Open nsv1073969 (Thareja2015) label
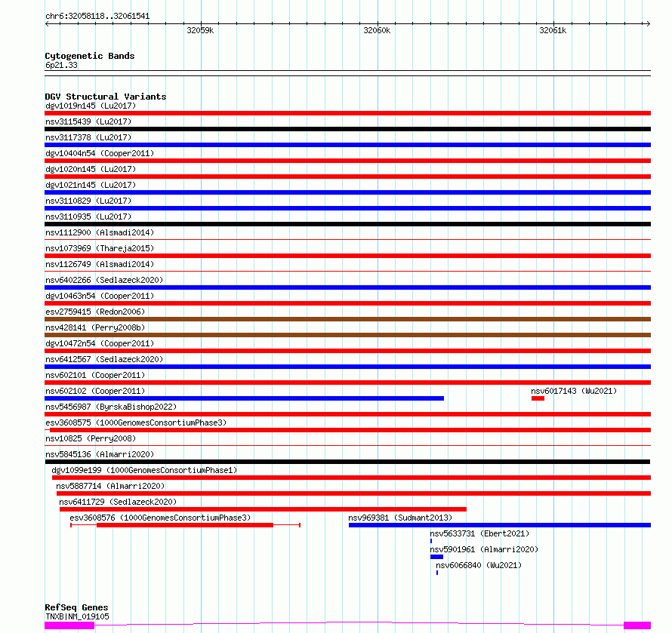Screen dimensions: 672x633 100,248
